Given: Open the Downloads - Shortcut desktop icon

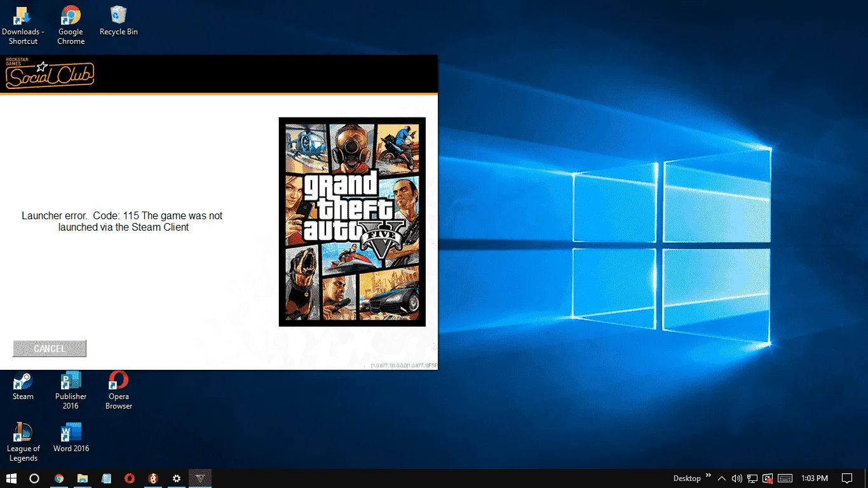Looking at the screenshot, I should point(24,25).
